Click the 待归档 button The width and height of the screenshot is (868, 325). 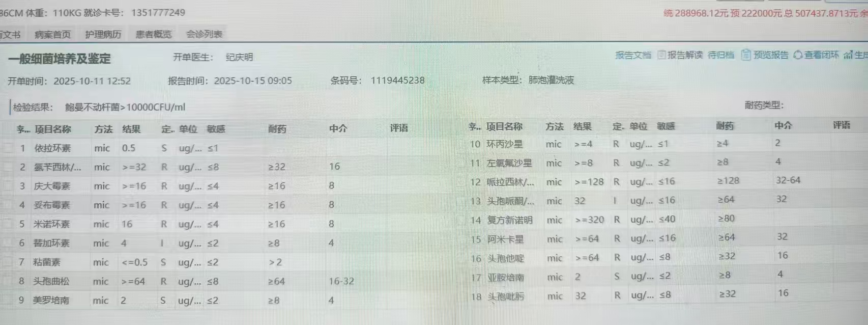point(720,55)
